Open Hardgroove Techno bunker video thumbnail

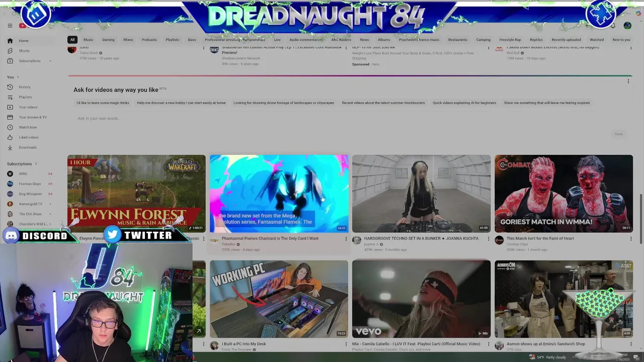421,194
